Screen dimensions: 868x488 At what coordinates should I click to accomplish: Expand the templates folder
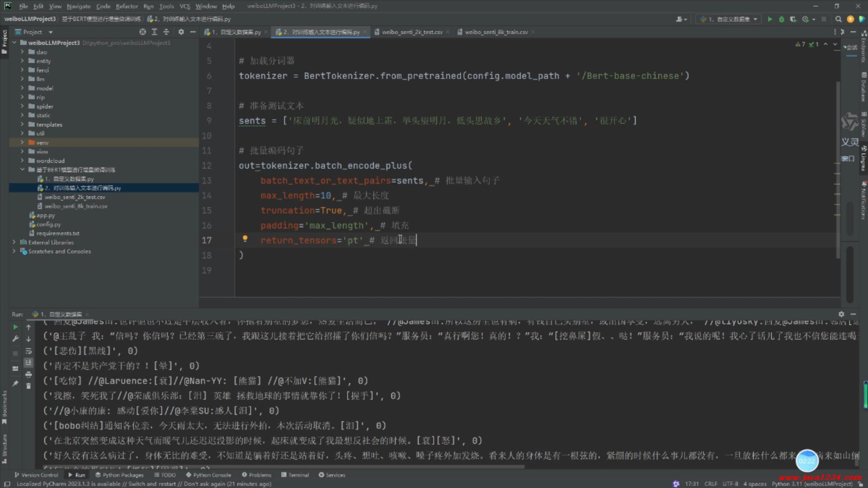[22, 124]
